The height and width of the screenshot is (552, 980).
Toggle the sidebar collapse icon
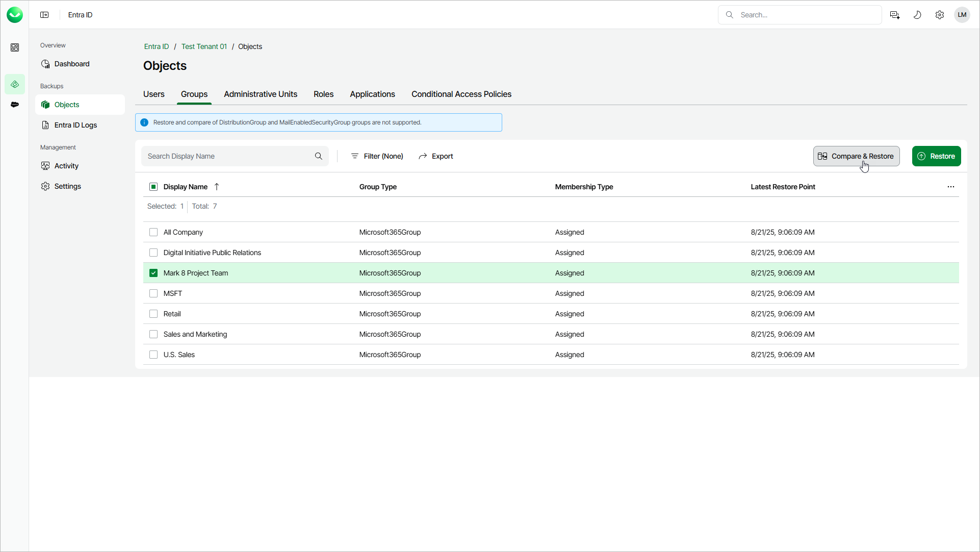[44, 15]
